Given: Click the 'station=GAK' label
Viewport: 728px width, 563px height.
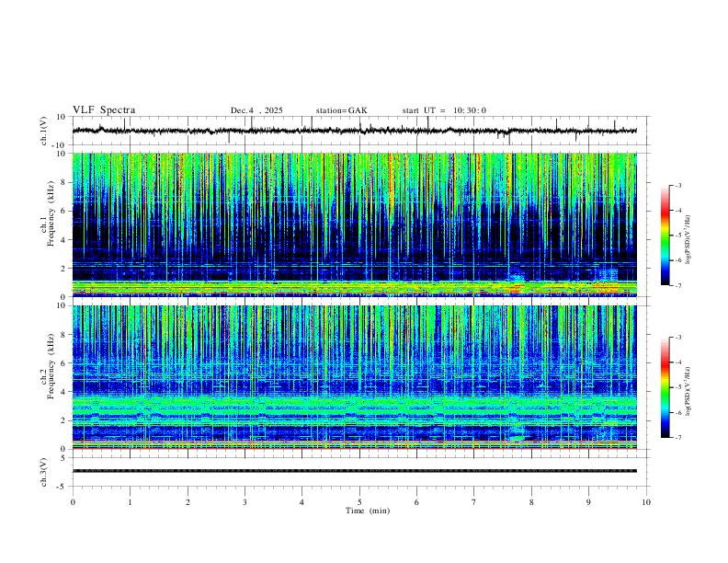Looking at the screenshot, I should (341, 110).
